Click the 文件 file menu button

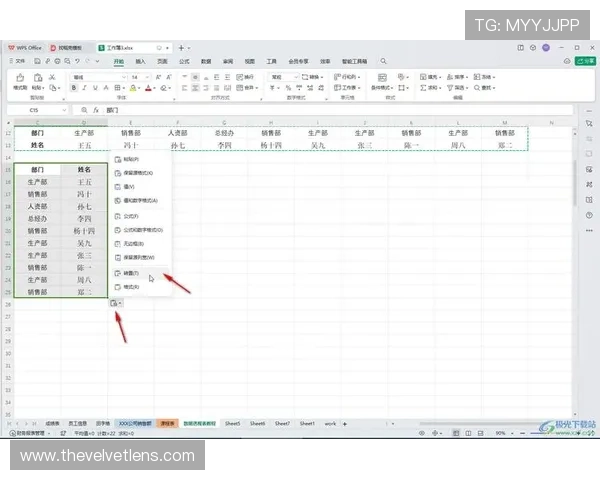tap(19, 61)
